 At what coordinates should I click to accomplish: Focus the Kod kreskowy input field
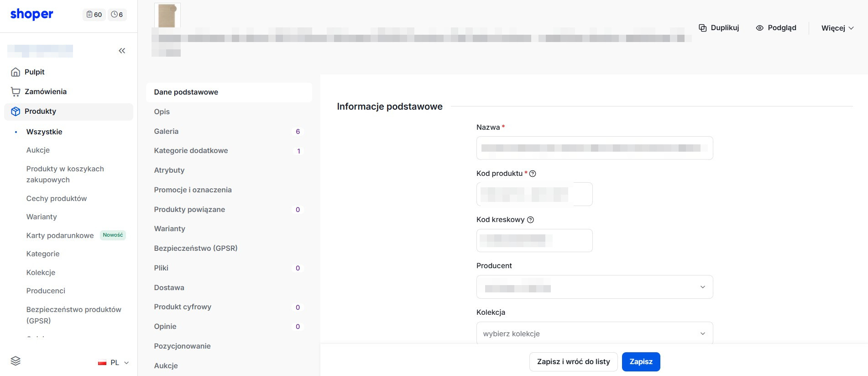[534, 240]
